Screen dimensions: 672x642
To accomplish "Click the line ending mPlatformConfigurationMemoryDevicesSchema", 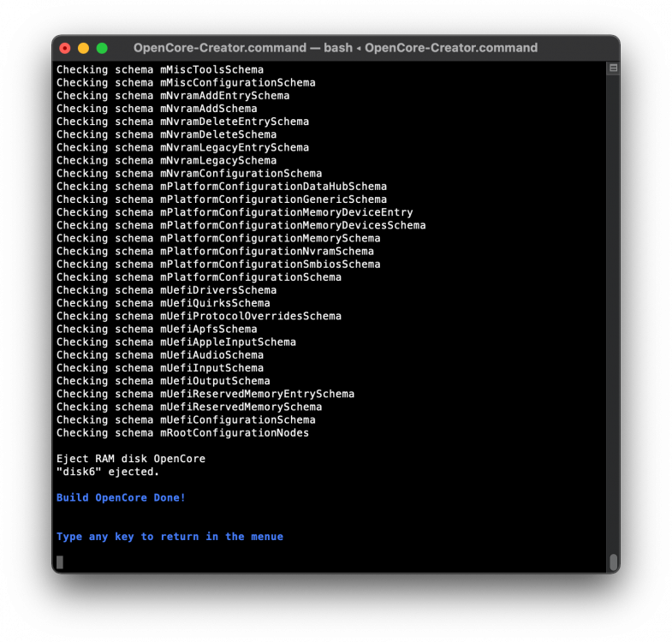I will (241, 225).
